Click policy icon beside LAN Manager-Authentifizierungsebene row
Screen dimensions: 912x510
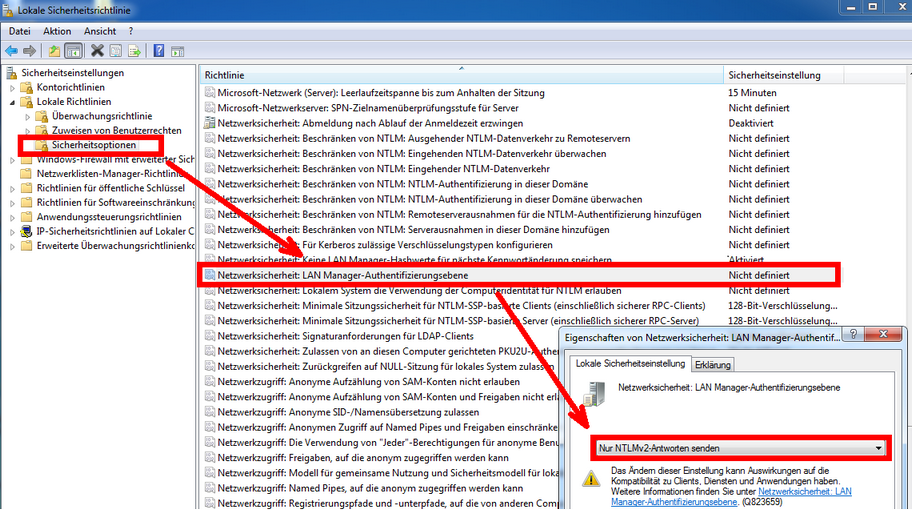209,275
